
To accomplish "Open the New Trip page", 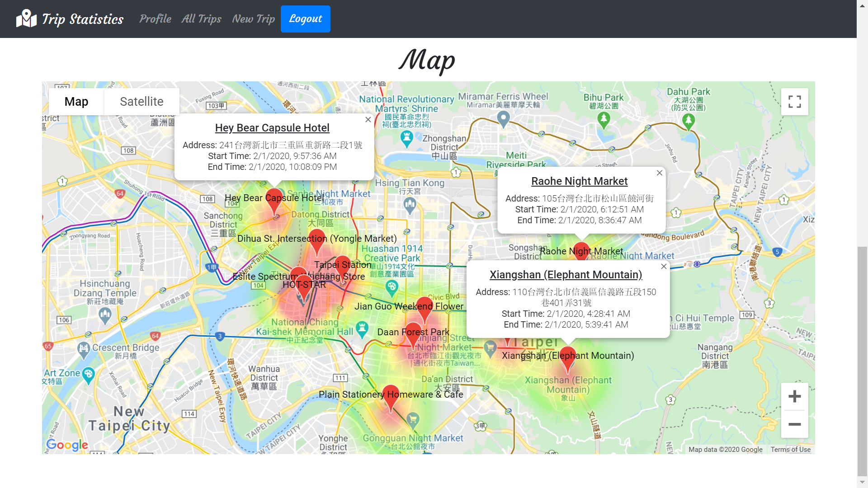I will click(x=254, y=19).
